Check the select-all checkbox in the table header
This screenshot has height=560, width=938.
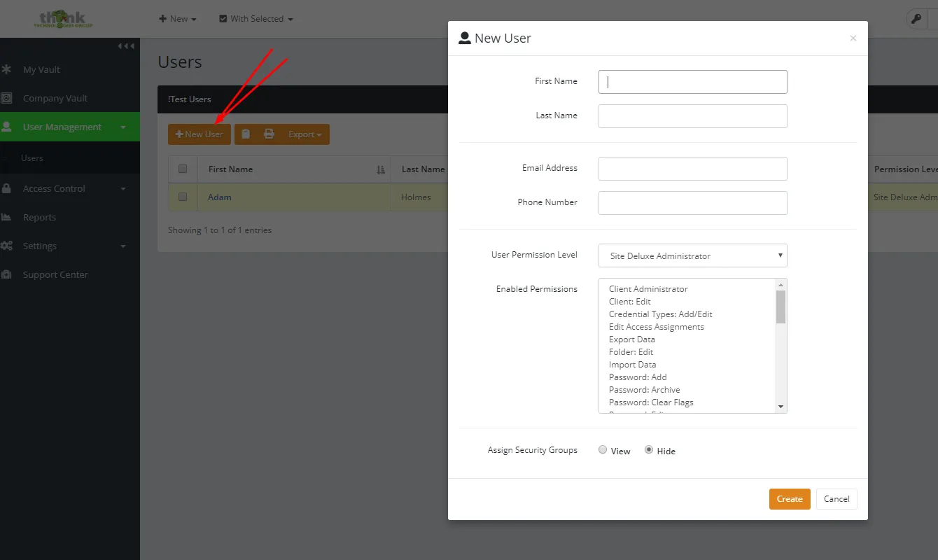[183, 169]
